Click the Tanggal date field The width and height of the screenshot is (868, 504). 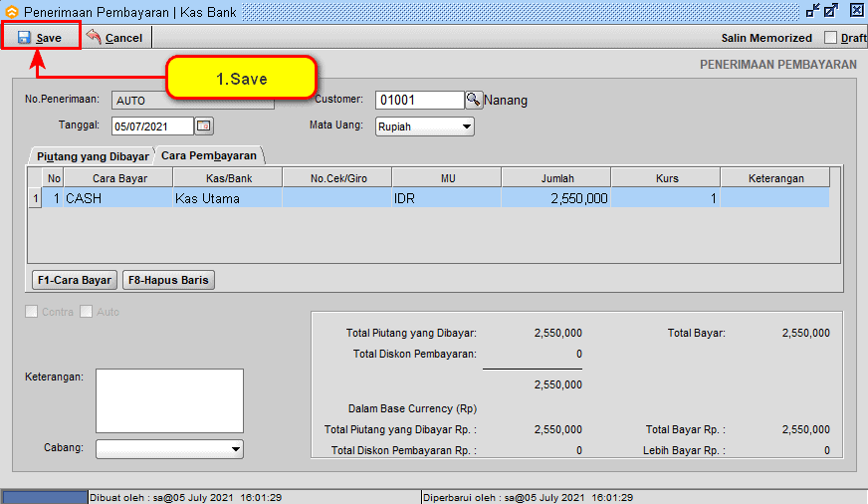pyautogui.click(x=152, y=126)
